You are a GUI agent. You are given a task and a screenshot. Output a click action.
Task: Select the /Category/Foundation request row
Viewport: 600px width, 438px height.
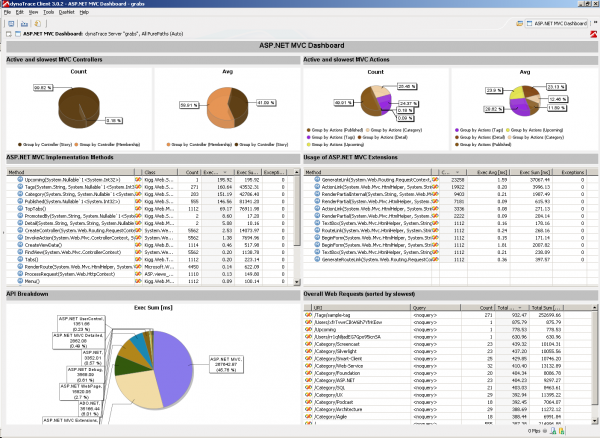pyautogui.click(x=448, y=373)
